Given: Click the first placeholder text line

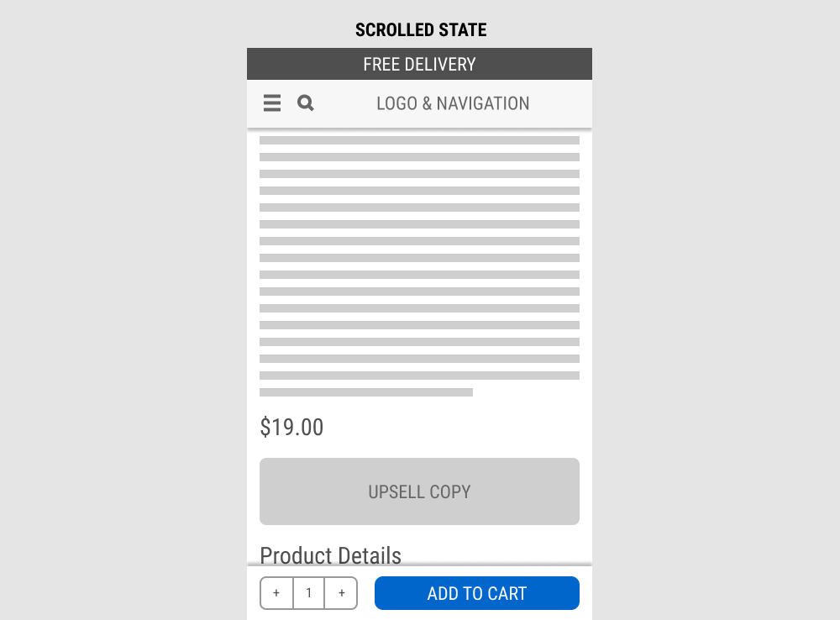Looking at the screenshot, I should pyautogui.click(x=419, y=140).
